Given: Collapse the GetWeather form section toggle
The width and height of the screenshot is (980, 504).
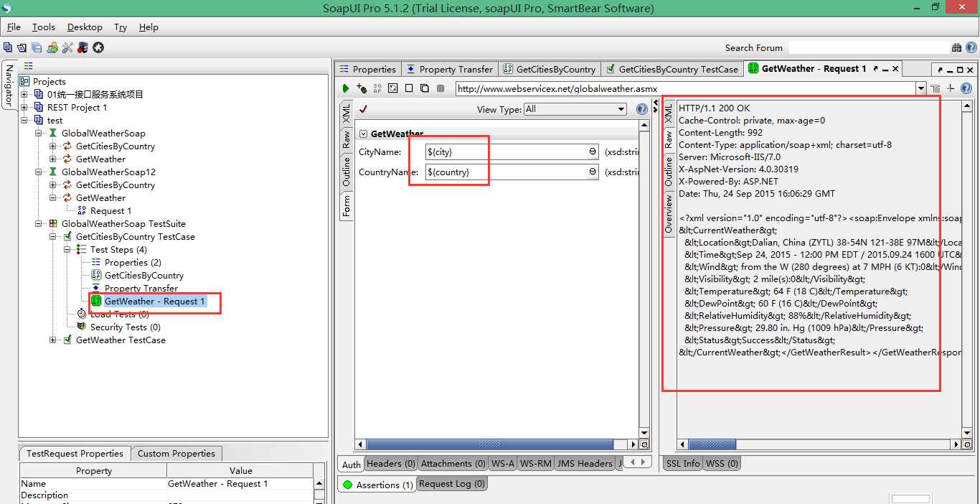Looking at the screenshot, I should (363, 134).
